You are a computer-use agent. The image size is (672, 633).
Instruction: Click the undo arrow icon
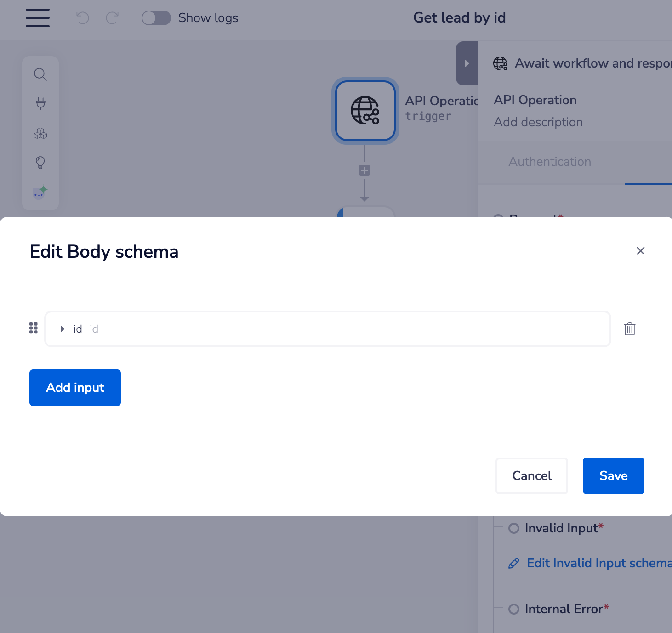tap(83, 18)
